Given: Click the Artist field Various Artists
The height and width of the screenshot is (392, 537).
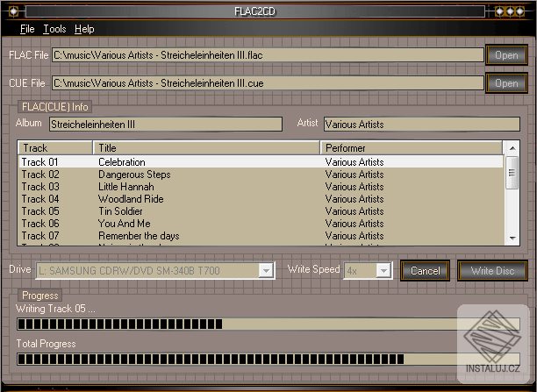Looking at the screenshot, I should pyautogui.click(x=422, y=125).
